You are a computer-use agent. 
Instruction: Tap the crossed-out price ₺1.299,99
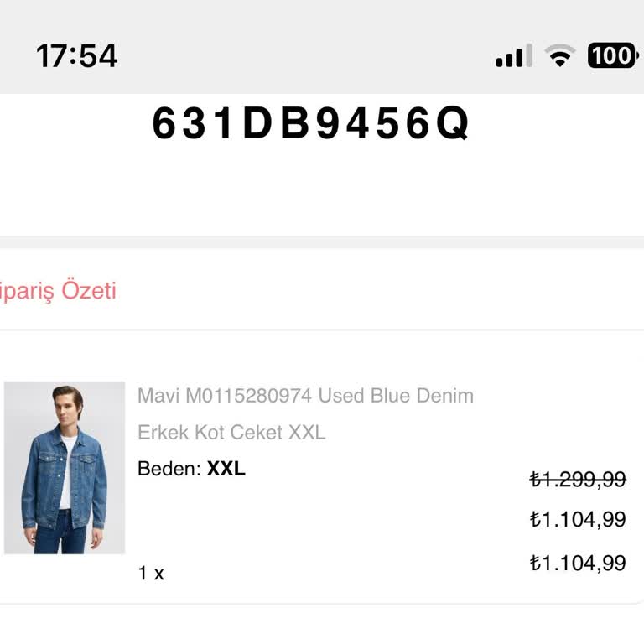(x=578, y=479)
